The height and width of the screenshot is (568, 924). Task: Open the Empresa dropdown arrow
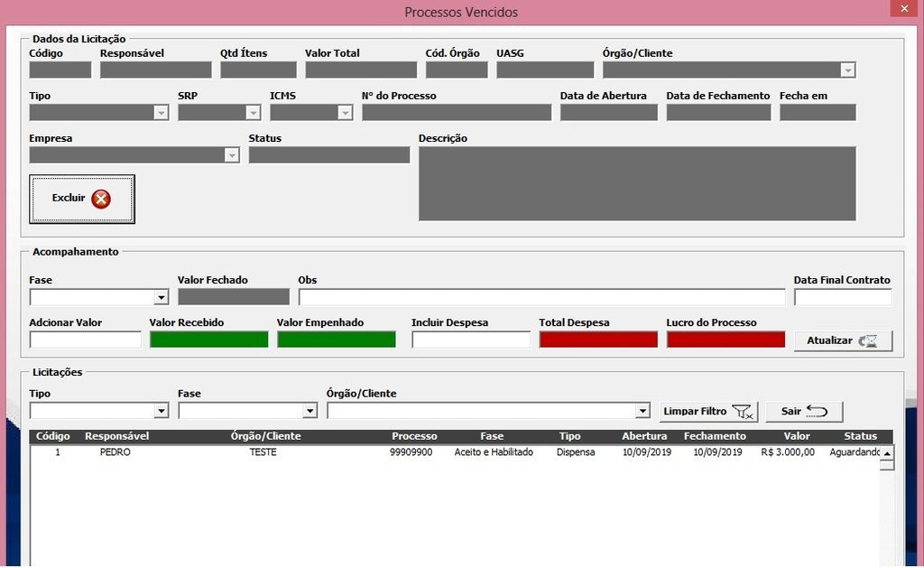(232, 155)
